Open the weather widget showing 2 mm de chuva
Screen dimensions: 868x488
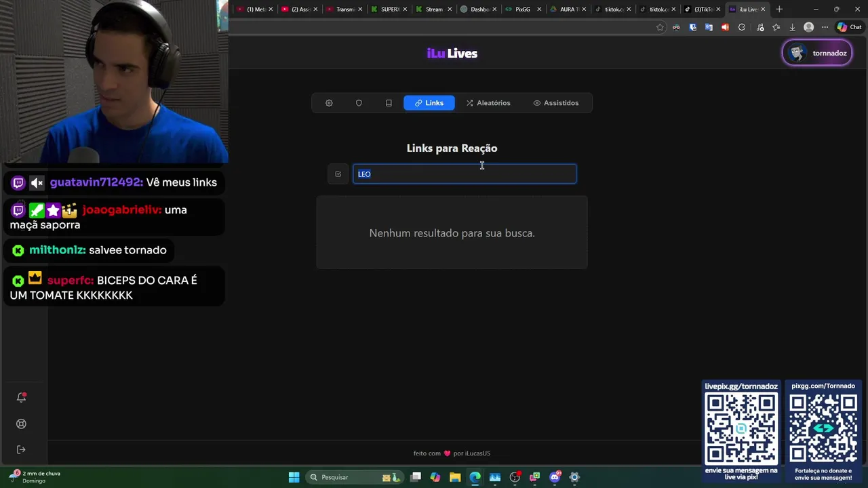pyautogui.click(x=35, y=476)
